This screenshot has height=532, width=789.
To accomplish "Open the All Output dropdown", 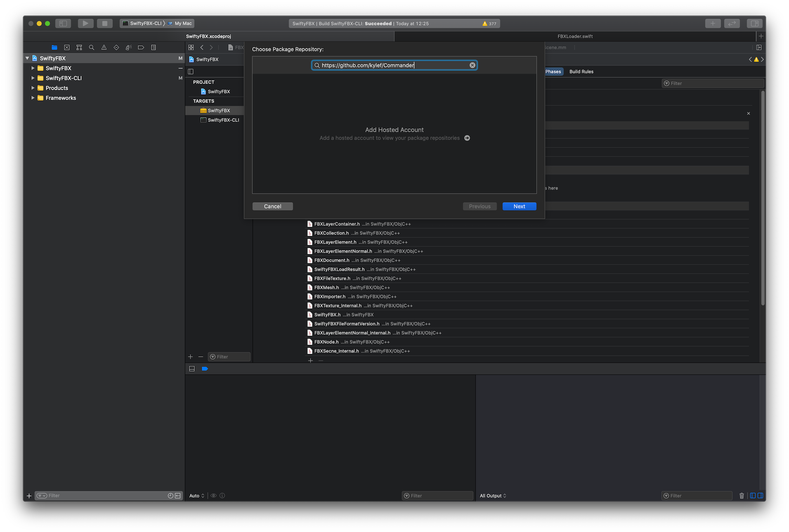I will pos(493,496).
